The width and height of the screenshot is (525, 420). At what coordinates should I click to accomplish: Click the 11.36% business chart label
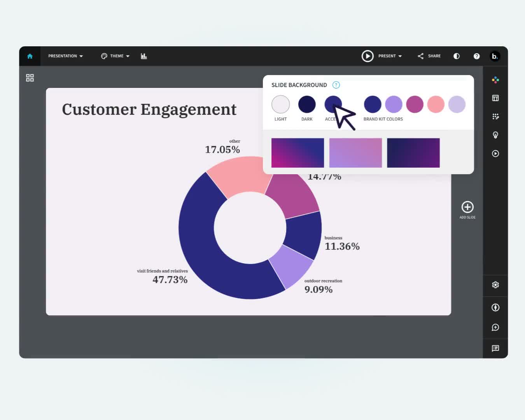click(x=342, y=246)
